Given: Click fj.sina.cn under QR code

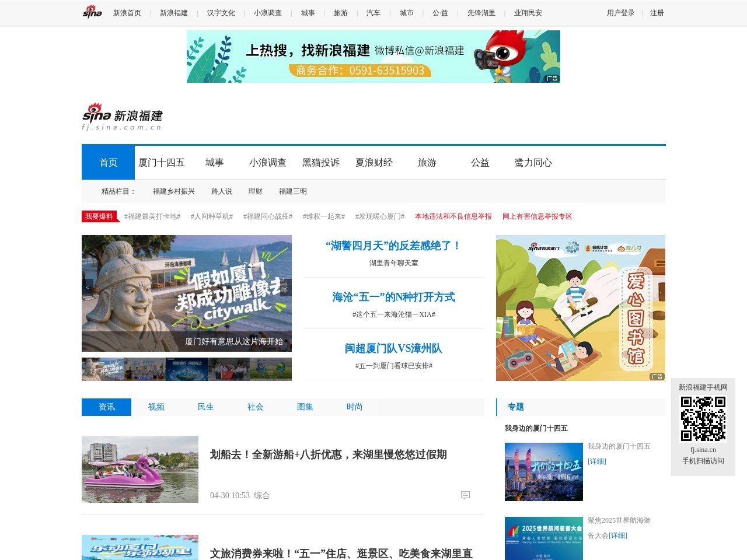Looking at the screenshot, I should pos(703,450).
